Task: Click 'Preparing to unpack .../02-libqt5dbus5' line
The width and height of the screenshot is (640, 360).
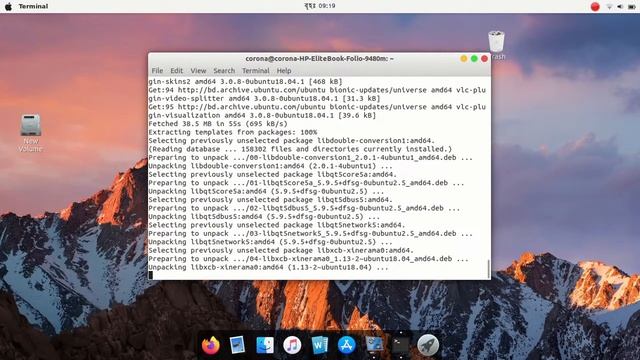Action: (304, 208)
